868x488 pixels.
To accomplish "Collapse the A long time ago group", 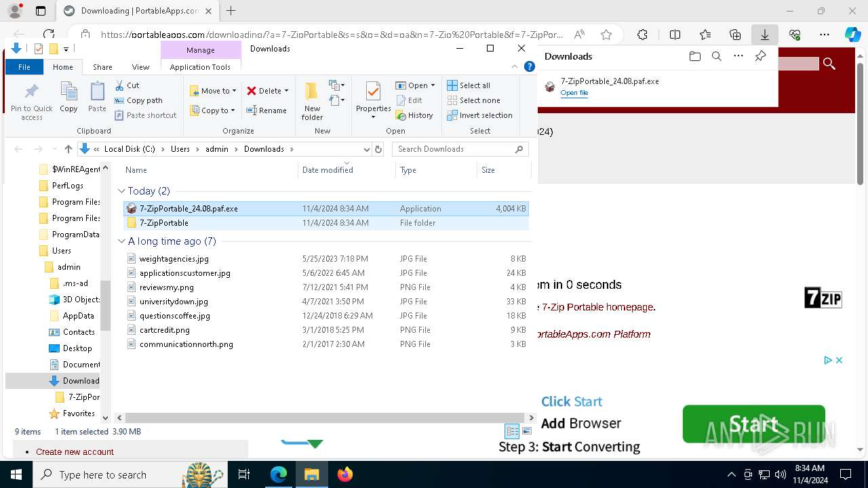I will [121, 241].
